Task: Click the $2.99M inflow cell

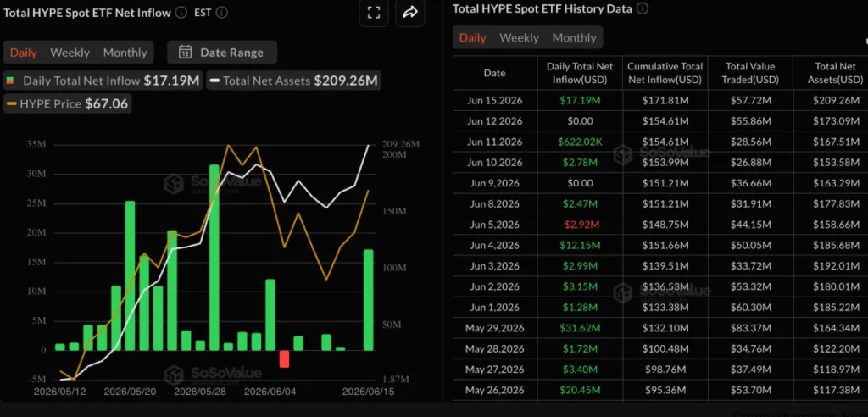Action: pos(580,266)
